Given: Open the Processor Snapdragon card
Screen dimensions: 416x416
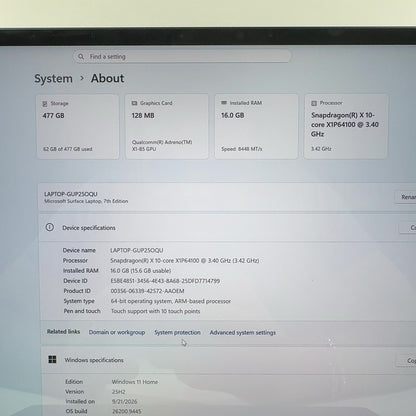Looking at the screenshot, I should 346,126.
